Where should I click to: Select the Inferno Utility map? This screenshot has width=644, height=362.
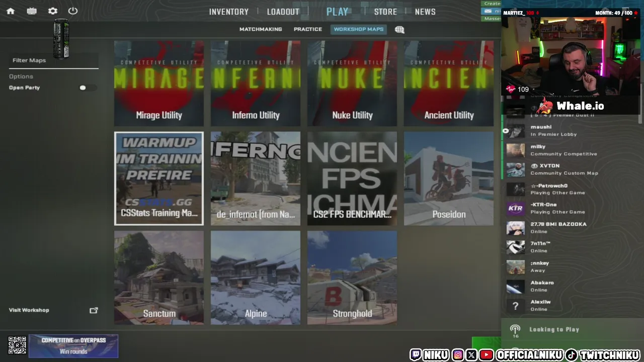pos(256,83)
